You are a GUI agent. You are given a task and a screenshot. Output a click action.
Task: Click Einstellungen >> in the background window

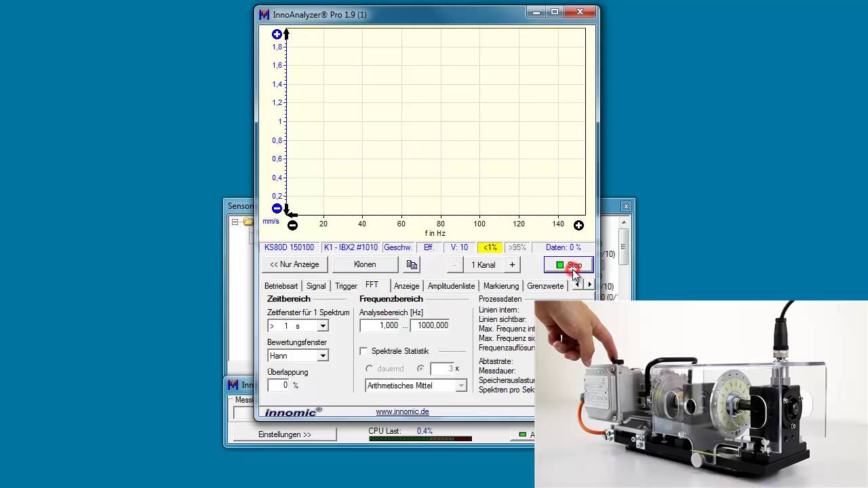(285, 434)
